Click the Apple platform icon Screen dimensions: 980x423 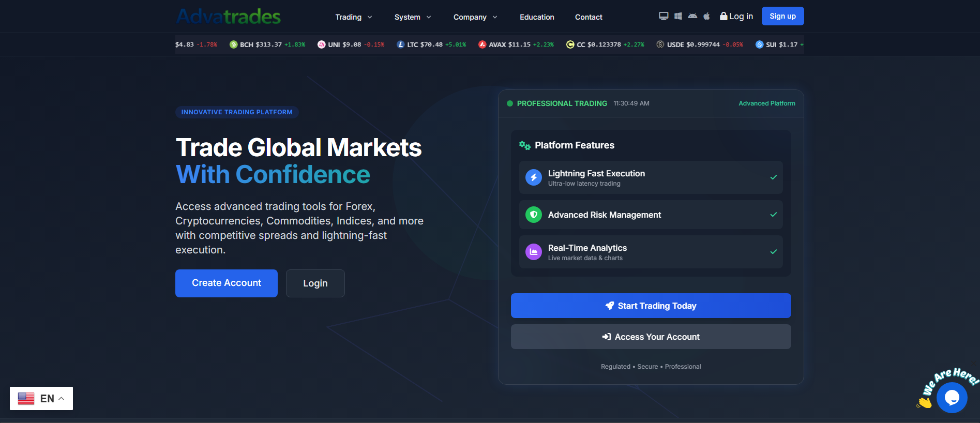706,16
